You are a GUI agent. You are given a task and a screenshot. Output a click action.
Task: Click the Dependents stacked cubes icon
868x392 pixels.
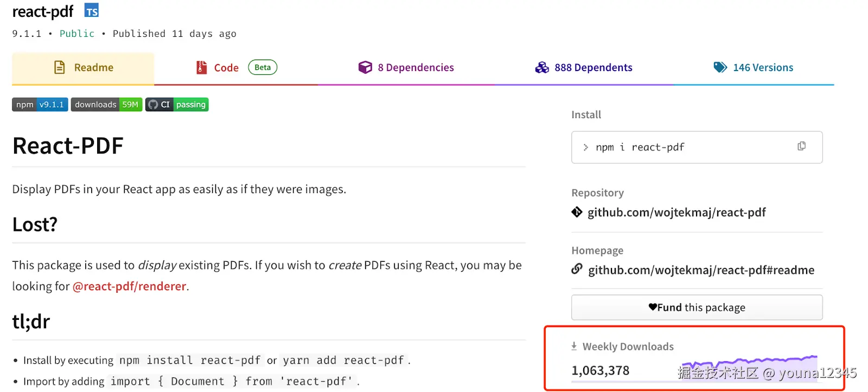tap(542, 67)
